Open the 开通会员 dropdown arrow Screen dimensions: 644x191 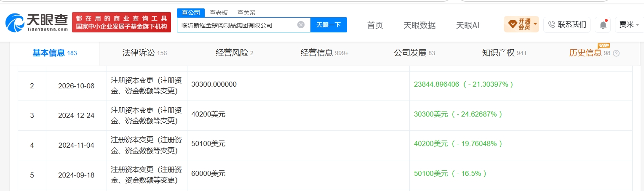coord(535,24)
